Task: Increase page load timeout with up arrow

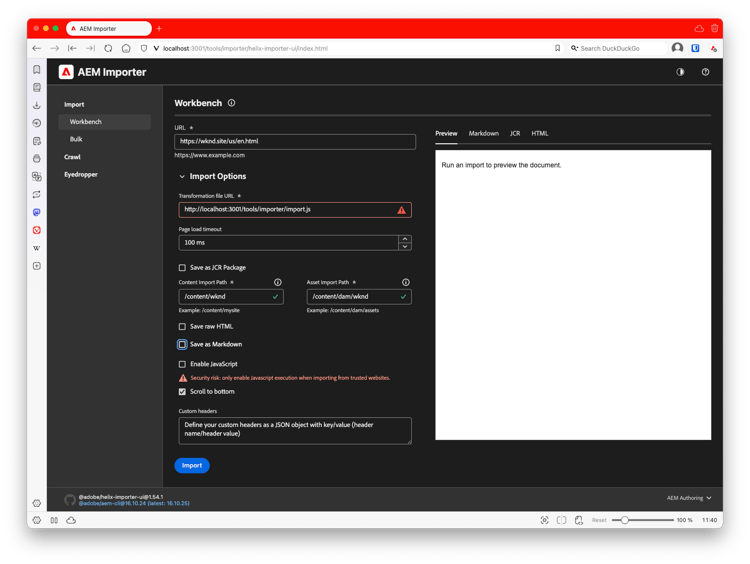Action: coord(405,239)
